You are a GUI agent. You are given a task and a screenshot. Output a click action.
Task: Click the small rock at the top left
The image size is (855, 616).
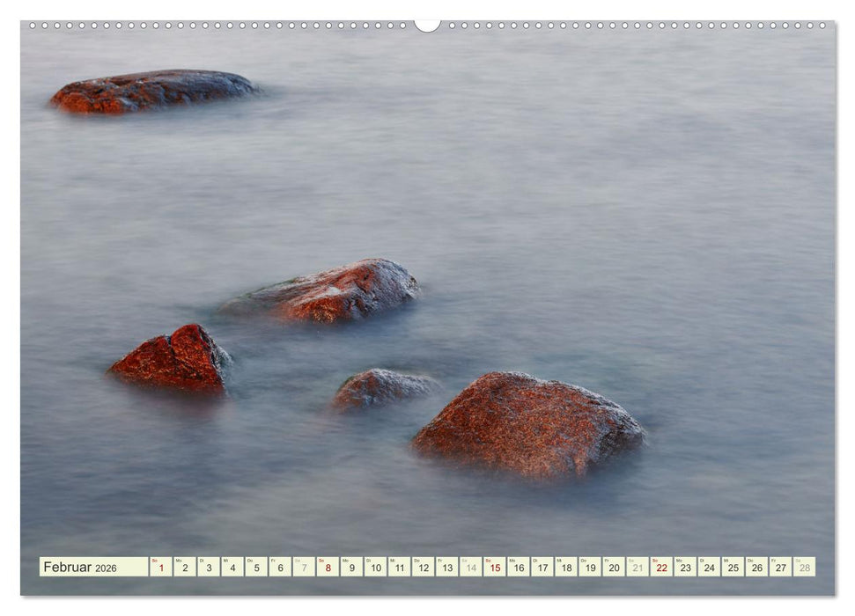pos(150,92)
